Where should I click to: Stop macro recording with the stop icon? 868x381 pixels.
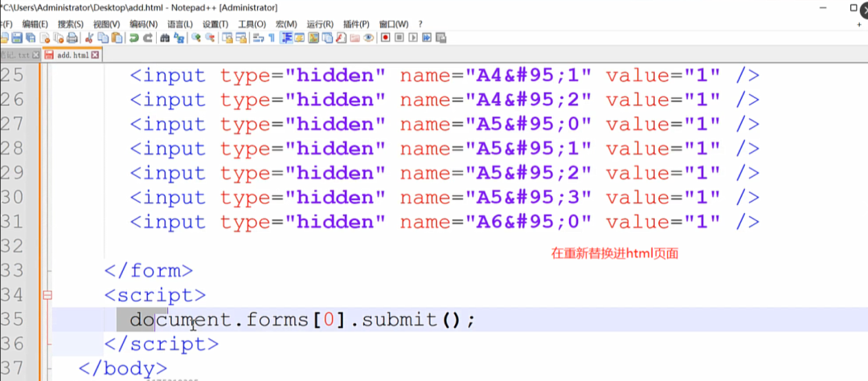(x=399, y=38)
